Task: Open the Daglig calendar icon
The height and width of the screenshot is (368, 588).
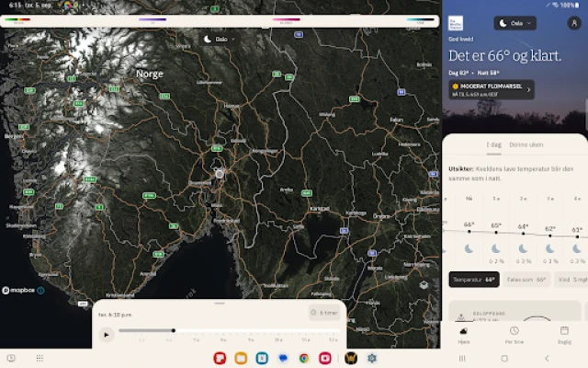Action: (x=564, y=331)
